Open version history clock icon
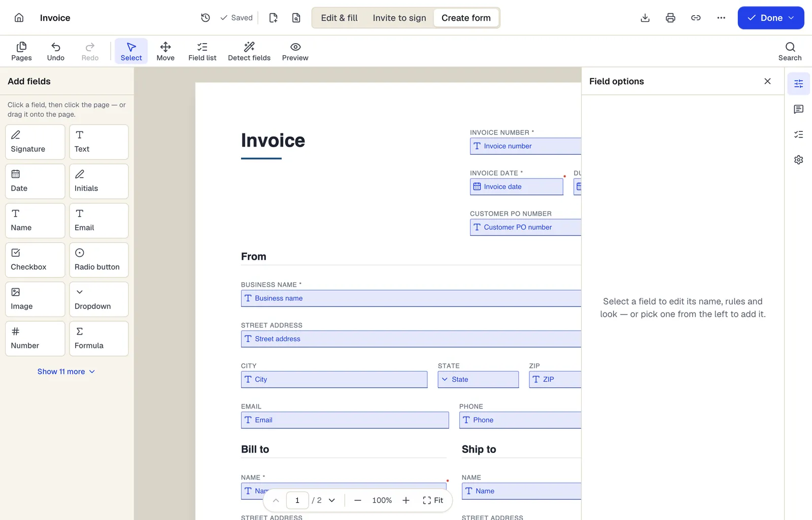Image resolution: width=812 pixels, height=520 pixels. click(x=206, y=18)
